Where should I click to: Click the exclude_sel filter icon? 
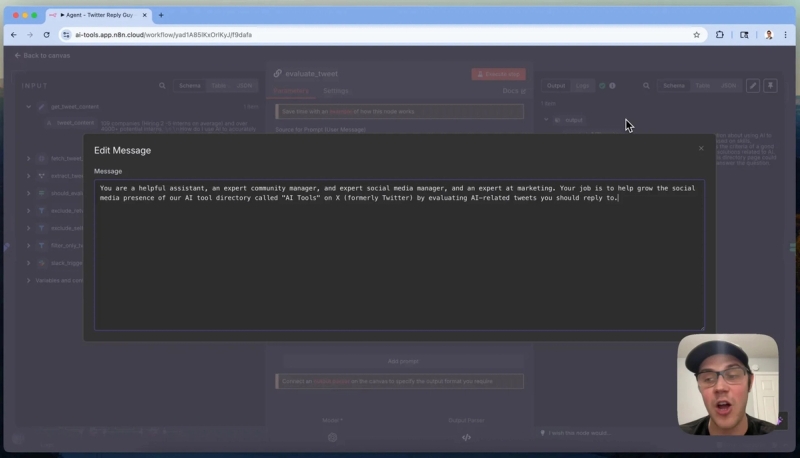[41, 228]
